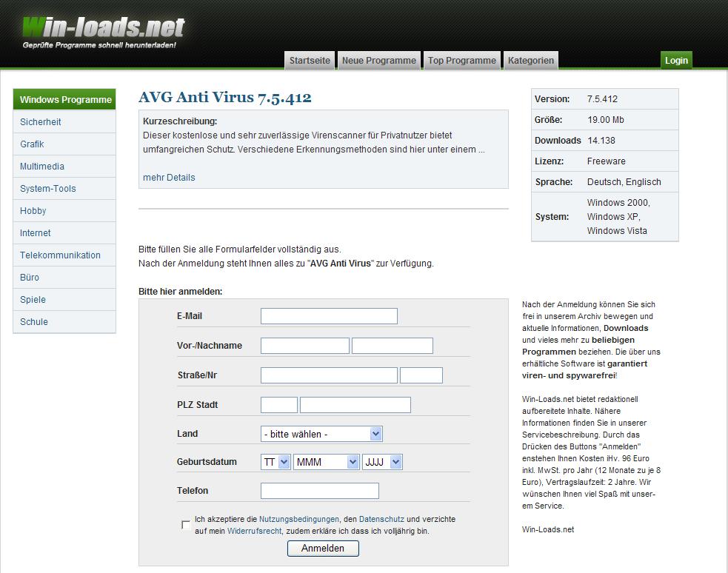Open mehr Details for AVG Anti Virus
The width and height of the screenshot is (728, 573).
tap(167, 178)
